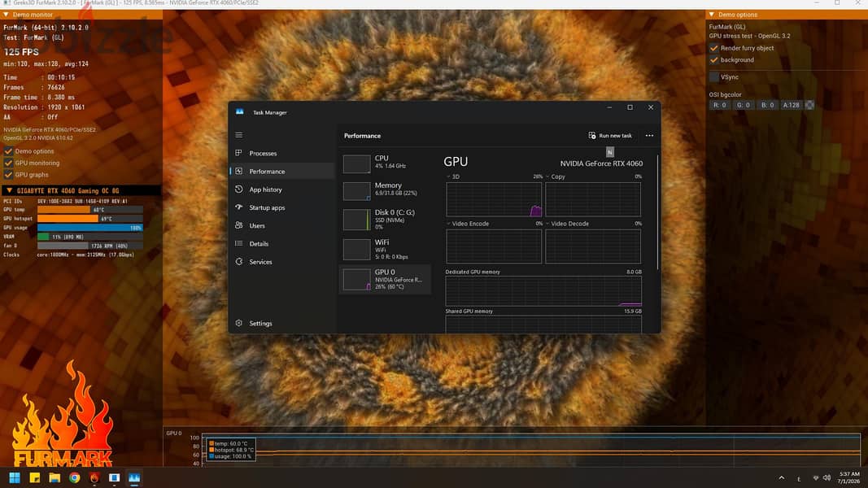Toggle the Demo options checkbox in FurMark

(8, 151)
